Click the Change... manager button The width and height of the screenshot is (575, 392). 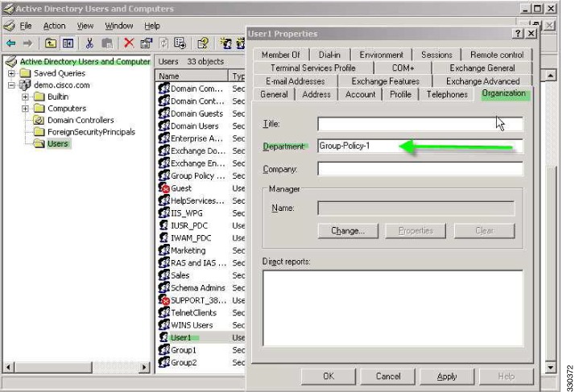pyautogui.click(x=348, y=231)
